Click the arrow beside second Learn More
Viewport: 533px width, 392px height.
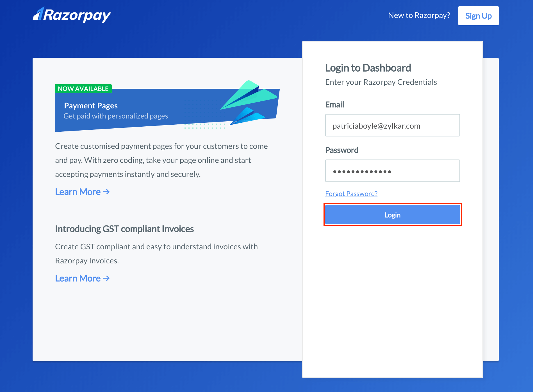(x=106, y=278)
